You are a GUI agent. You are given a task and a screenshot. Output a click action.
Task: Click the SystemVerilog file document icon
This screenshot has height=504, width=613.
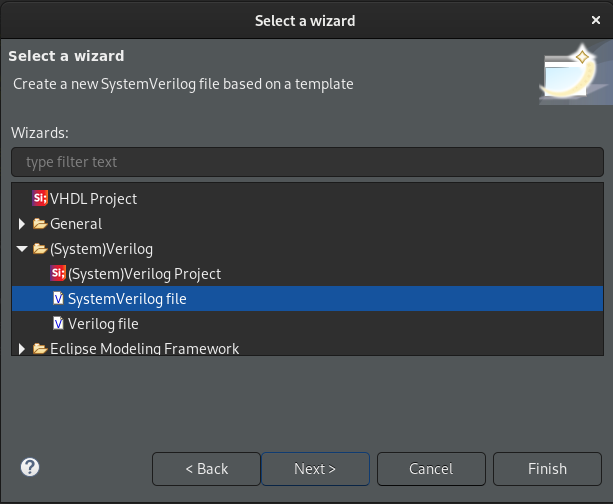click(58, 299)
